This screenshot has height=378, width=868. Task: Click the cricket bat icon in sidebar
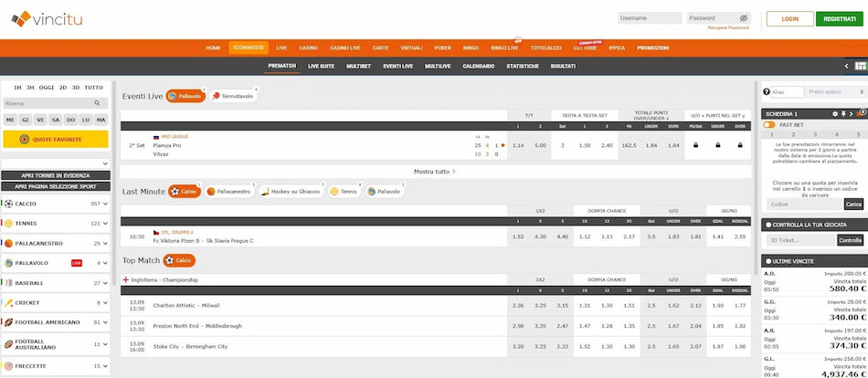tap(8, 302)
